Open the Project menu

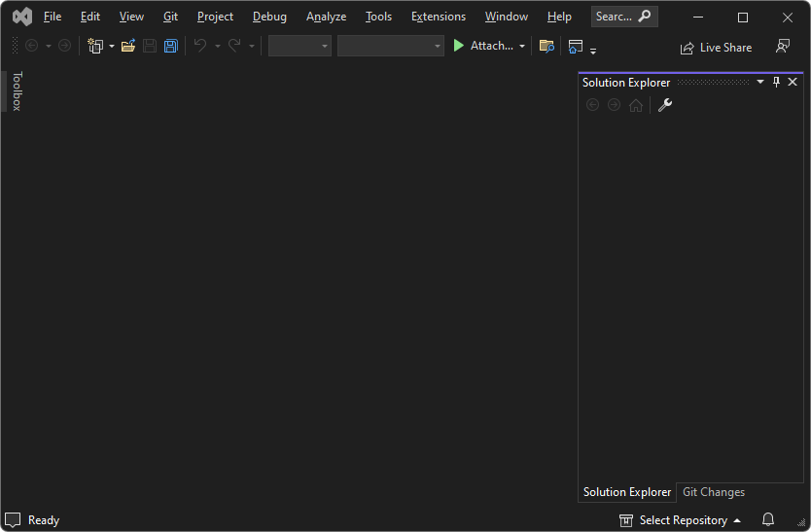215,17
